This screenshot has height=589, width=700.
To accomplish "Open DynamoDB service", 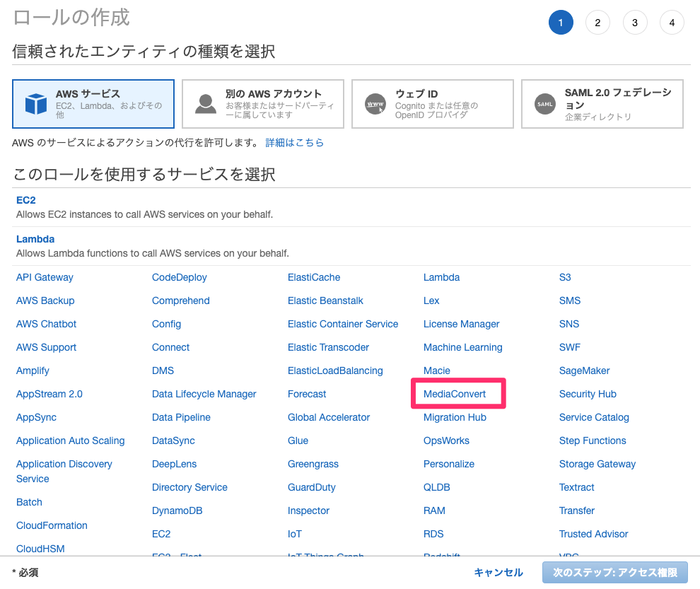I will [177, 511].
